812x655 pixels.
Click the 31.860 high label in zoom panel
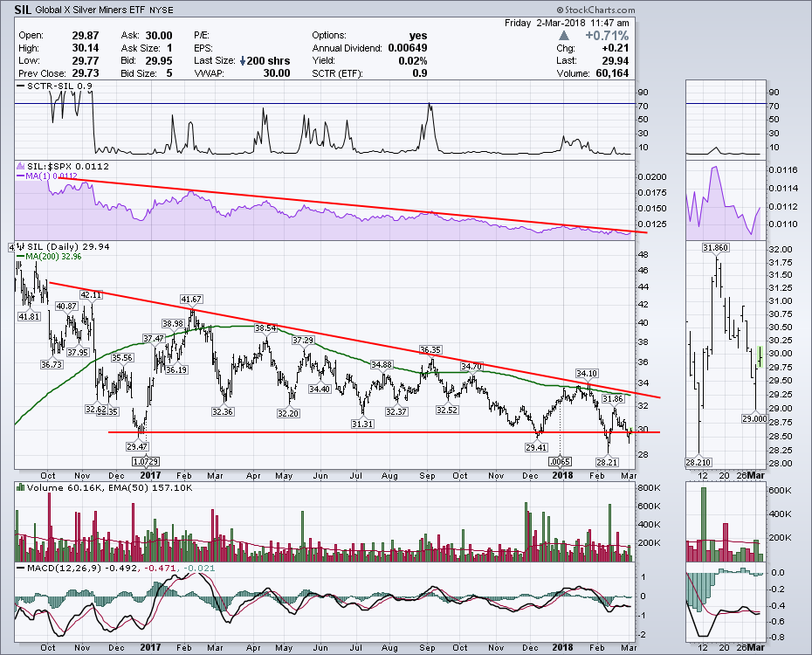715,248
